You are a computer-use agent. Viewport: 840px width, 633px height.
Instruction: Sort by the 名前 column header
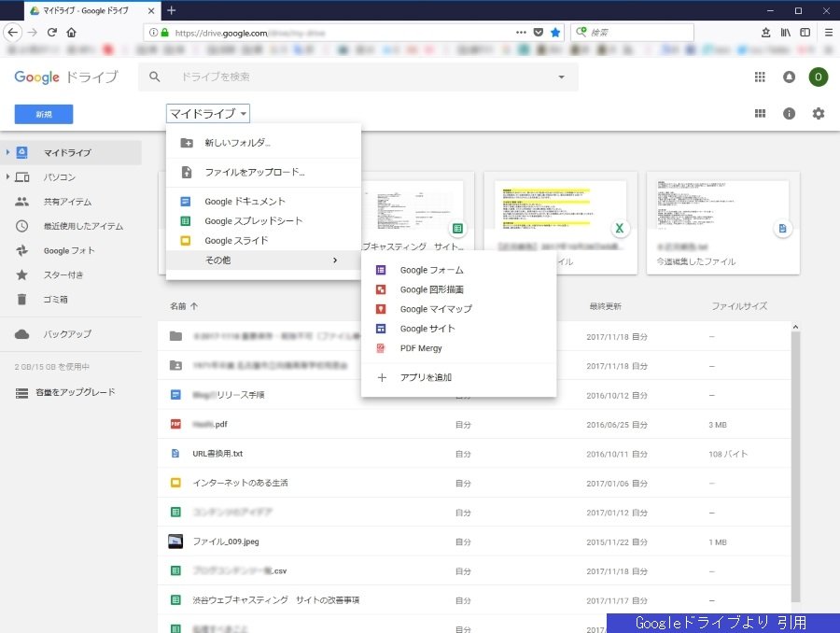(x=184, y=306)
